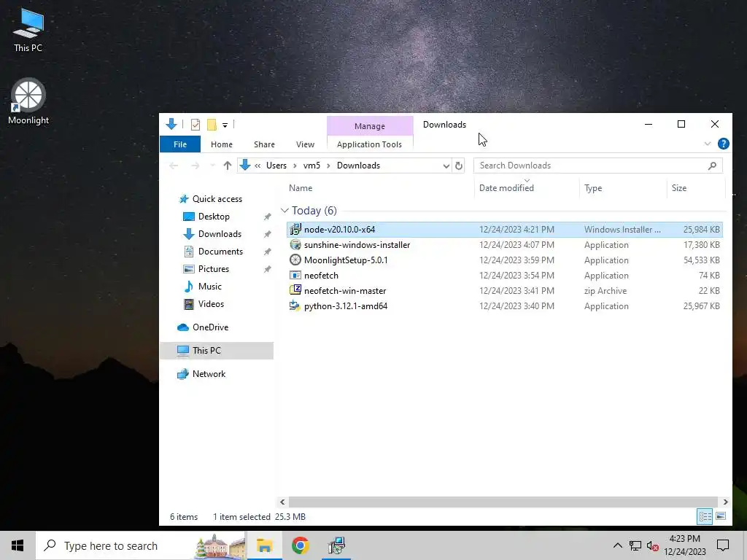
Task: Launch Google Chrome from the taskbar
Action: [300, 545]
